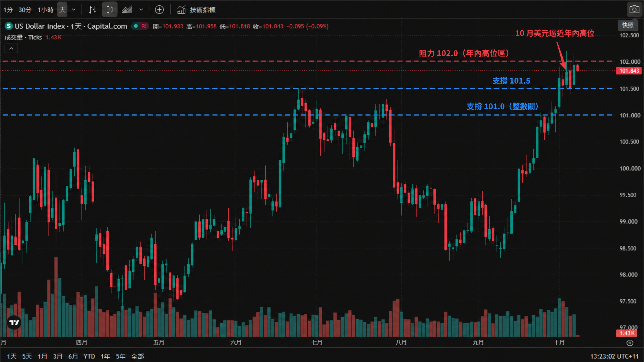Click the 支撐 101.5 support label
The width and height of the screenshot is (644, 362).
pyautogui.click(x=511, y=81)
